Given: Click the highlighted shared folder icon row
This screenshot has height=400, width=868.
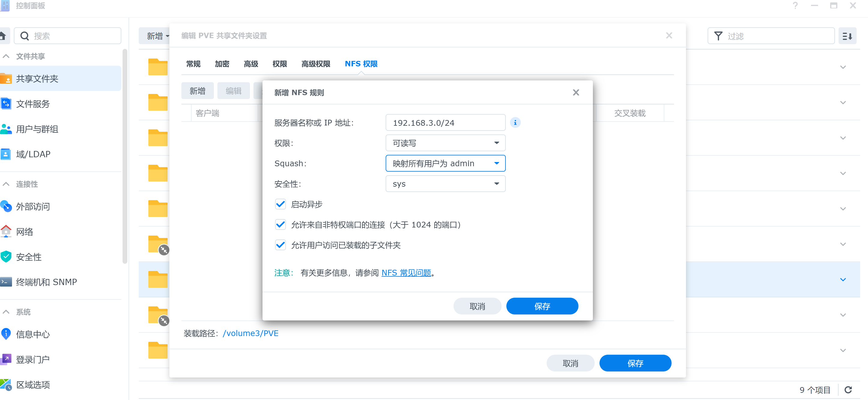Looking at the screenshot, I should (158, 279).
